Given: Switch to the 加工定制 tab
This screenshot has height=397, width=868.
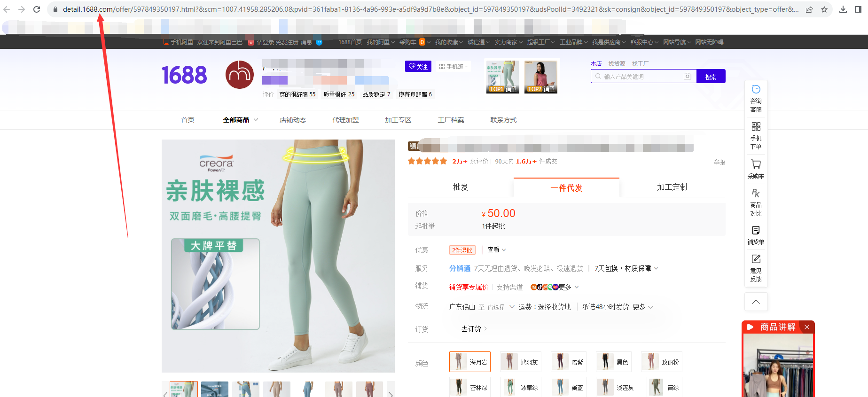Looking at the screenshot, I should pyautogui.click(x=672, y=187).
